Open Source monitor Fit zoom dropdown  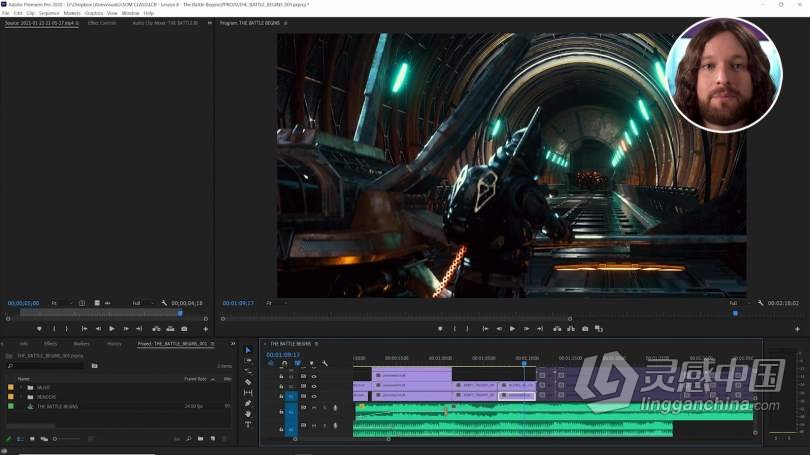tap(60, 303)
